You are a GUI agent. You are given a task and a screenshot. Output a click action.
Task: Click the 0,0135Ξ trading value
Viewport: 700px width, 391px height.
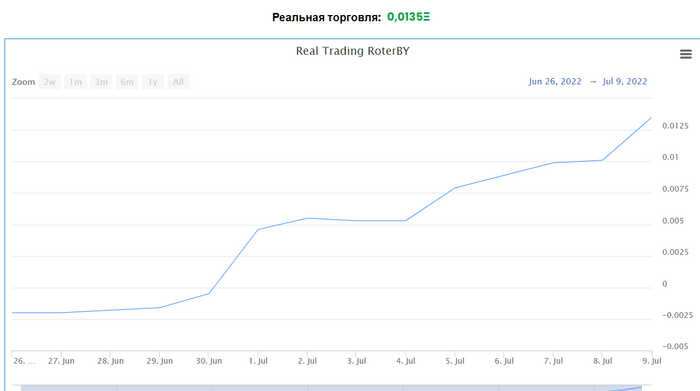pos(408,17)
